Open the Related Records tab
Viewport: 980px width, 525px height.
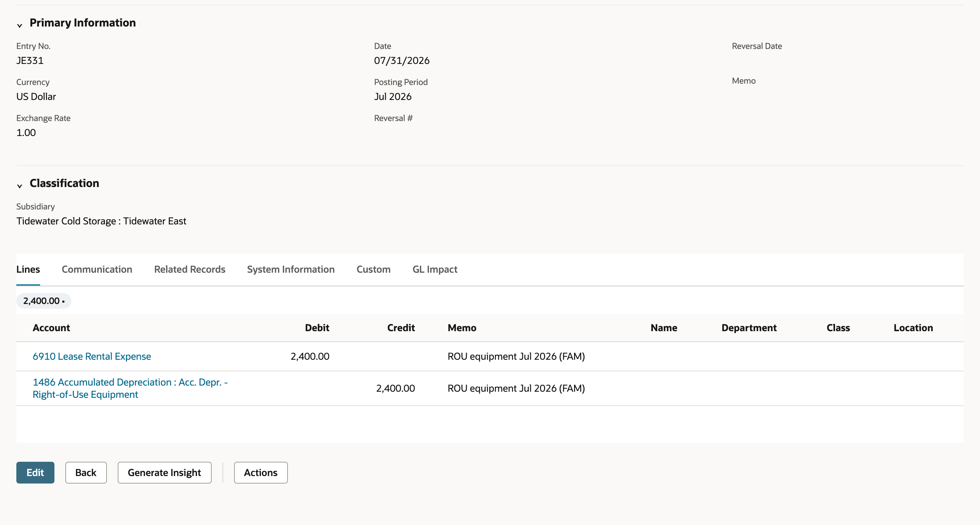pos(190,269)
